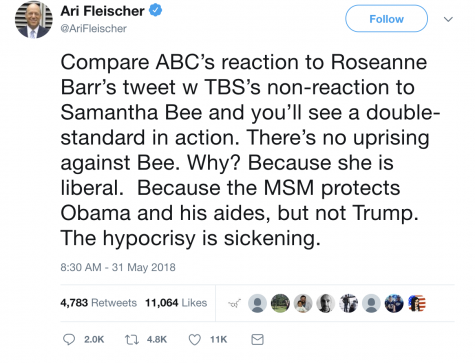This screenshot has height=363, width=475.
Task: Like the tweet with the heart icon
Action: click(195, 340)
